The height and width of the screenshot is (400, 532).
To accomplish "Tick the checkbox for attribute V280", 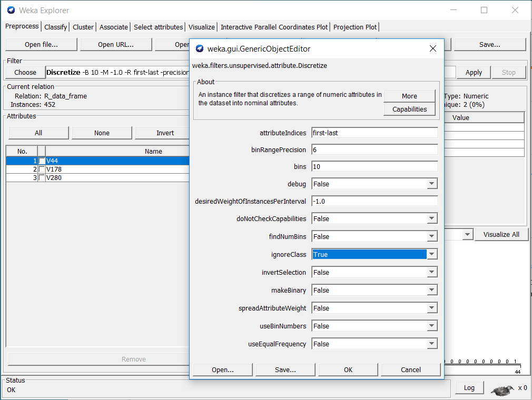I will pyautogui.click(x=42, y=177).
